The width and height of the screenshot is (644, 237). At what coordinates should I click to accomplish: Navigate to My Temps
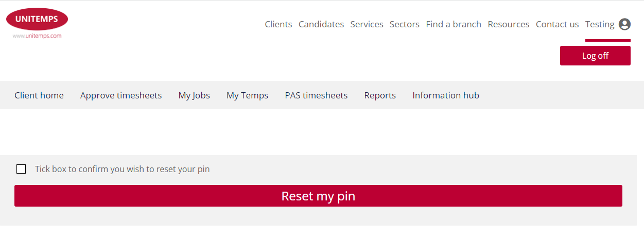pos(247,95)
